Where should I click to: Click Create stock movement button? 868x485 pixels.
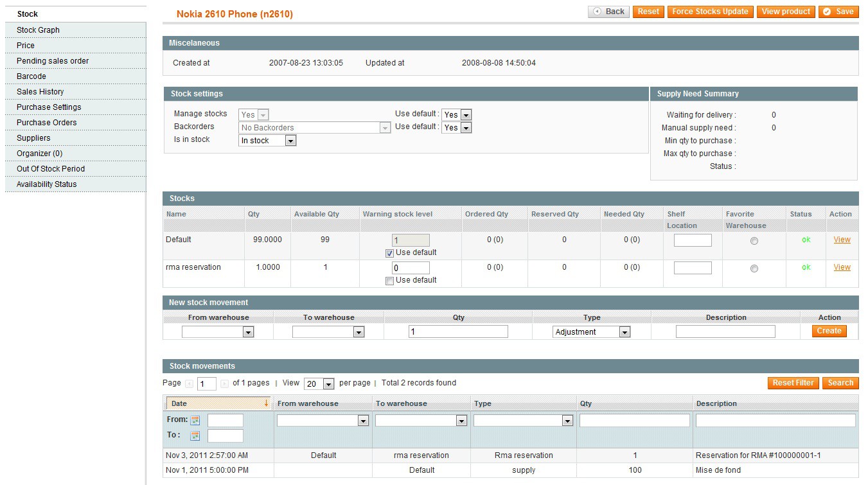point(829,331)
